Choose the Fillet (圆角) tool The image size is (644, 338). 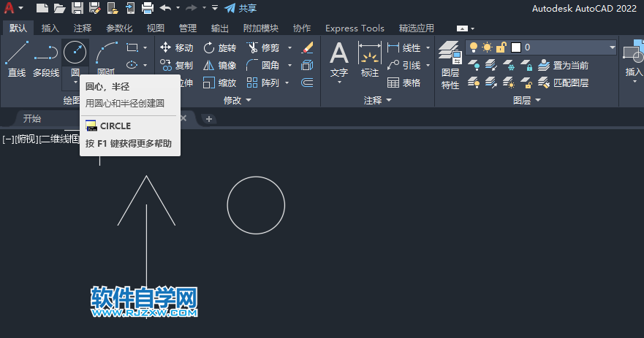[263, 65]
